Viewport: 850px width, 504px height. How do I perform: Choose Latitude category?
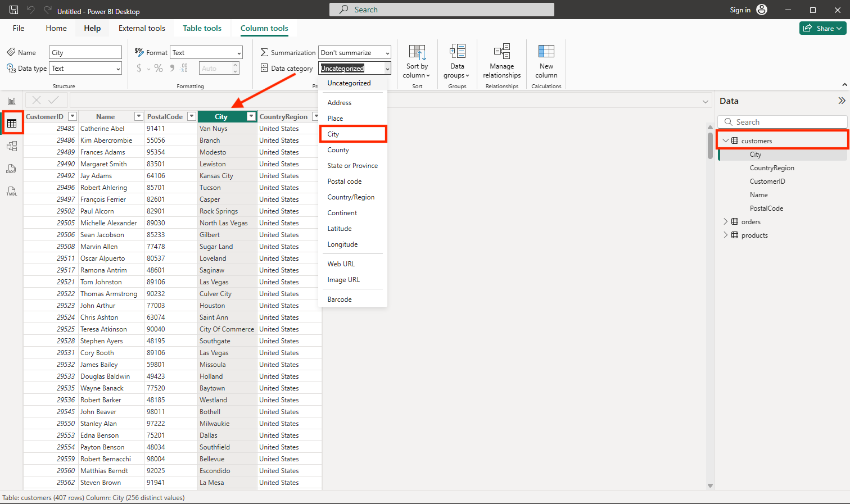(x=353, y=229)
